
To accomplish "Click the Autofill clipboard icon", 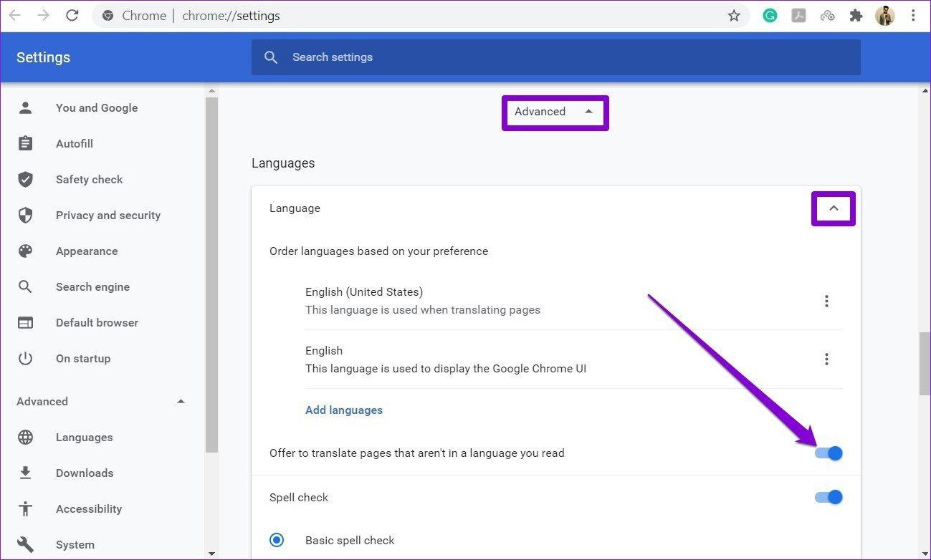I will [26, 144].
